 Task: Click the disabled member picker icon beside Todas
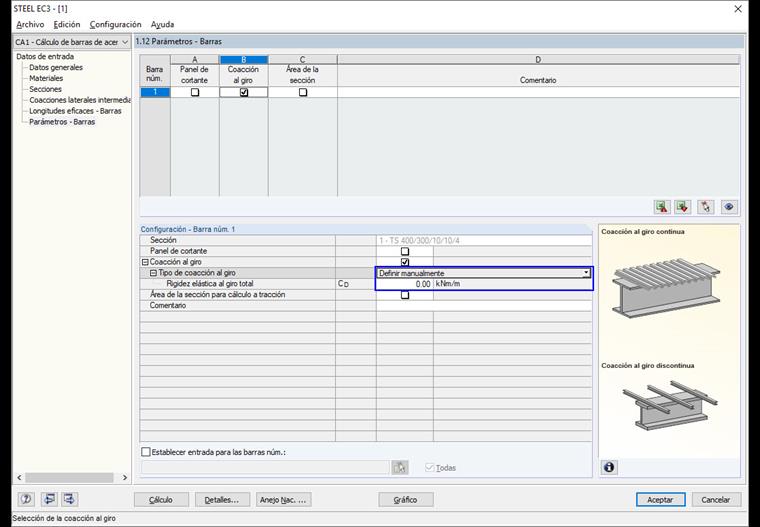[400, 467]
